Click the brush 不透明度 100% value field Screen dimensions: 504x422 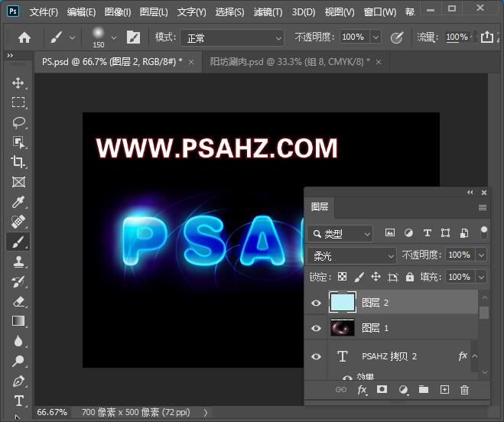click(354, 37)
